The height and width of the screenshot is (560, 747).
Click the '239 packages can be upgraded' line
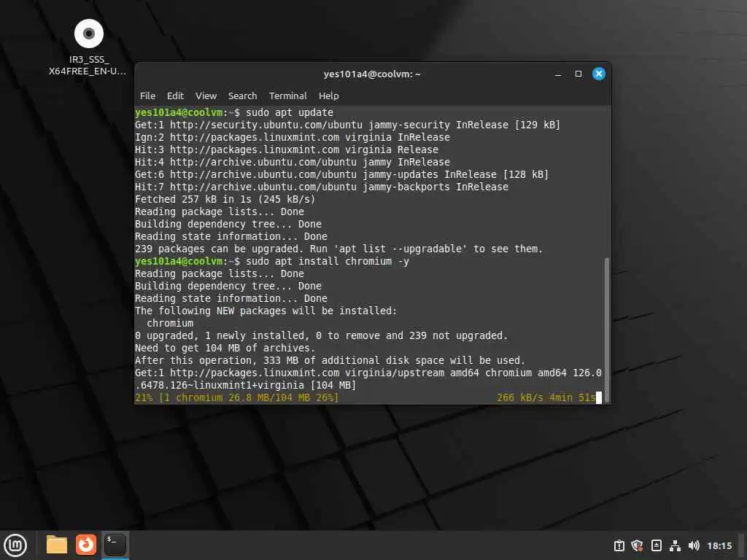(x=338, y=249)
